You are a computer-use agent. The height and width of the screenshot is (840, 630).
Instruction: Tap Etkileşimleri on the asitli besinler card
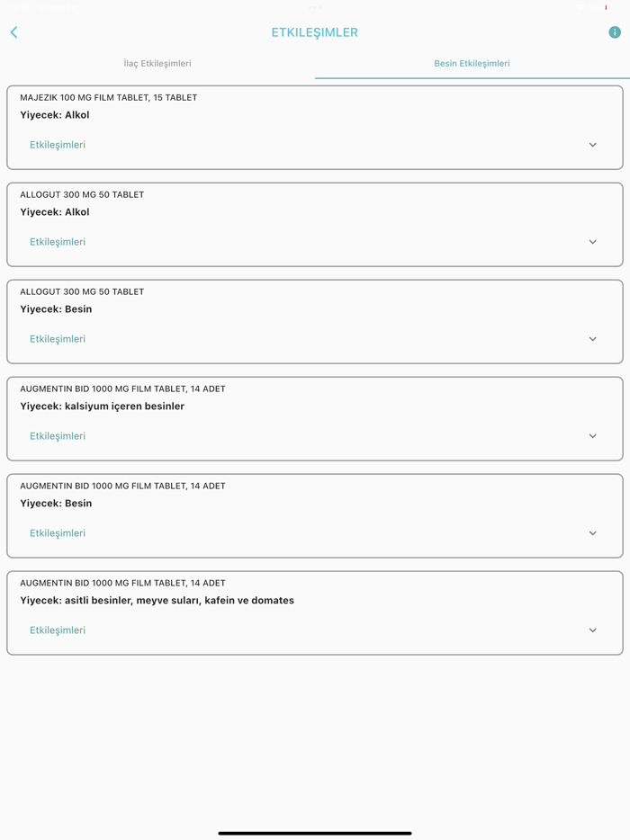57,630
